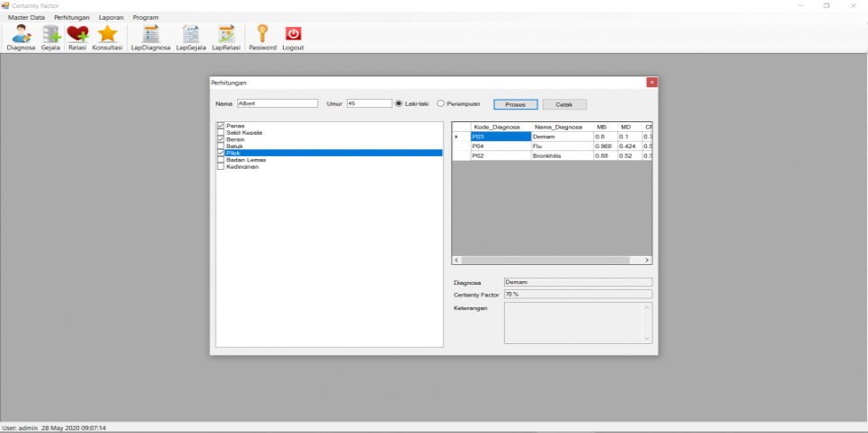Click the Demam cell in the diagnosis grid
868x433 pixels.
(562, 137)
